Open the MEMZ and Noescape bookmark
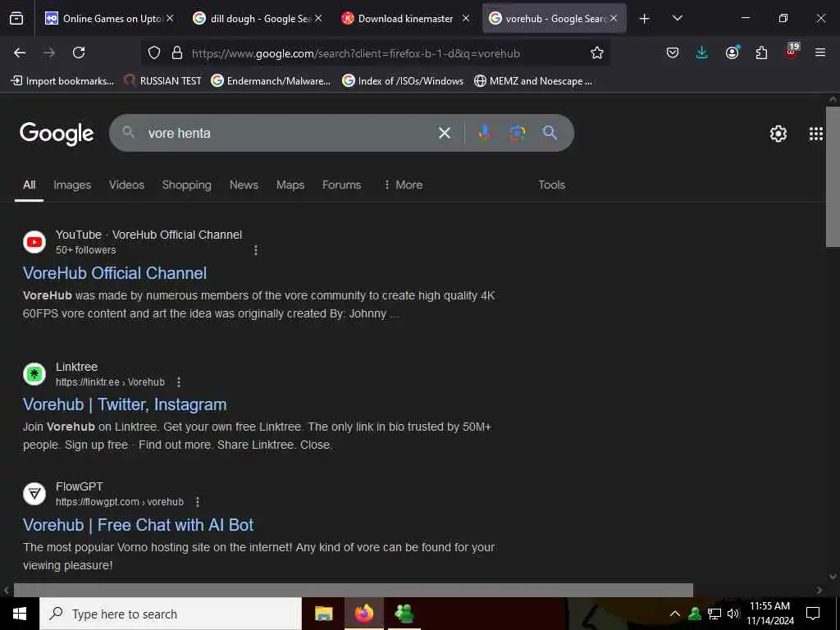Image resolution: width=840 pixels, height=630 pixels. coord(533,81)
